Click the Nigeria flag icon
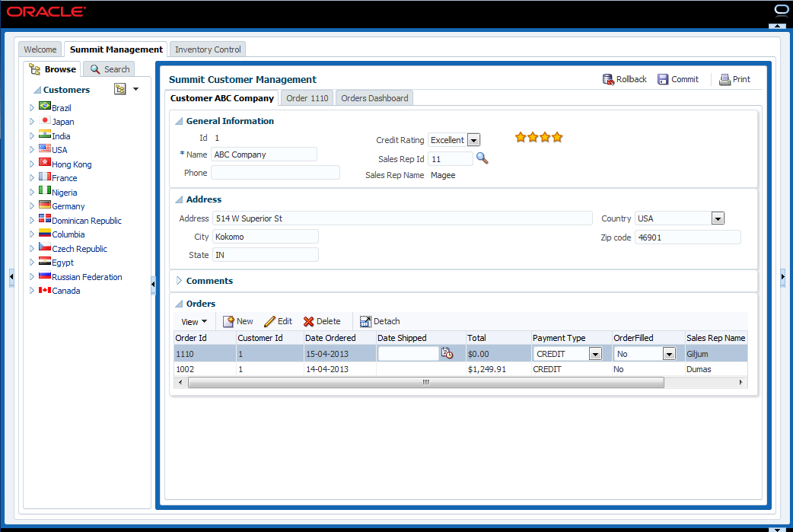Viewport: 793px width, 532px height. coord(45,190)
